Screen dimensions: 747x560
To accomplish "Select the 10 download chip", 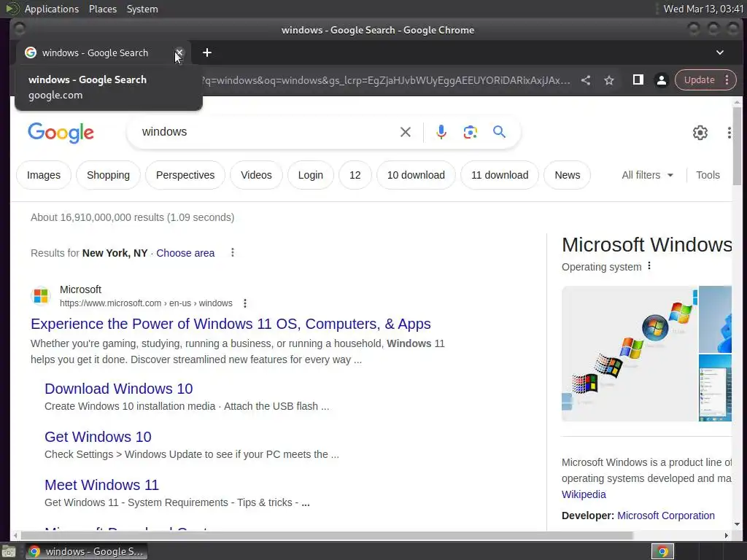I will click(416, 175).
